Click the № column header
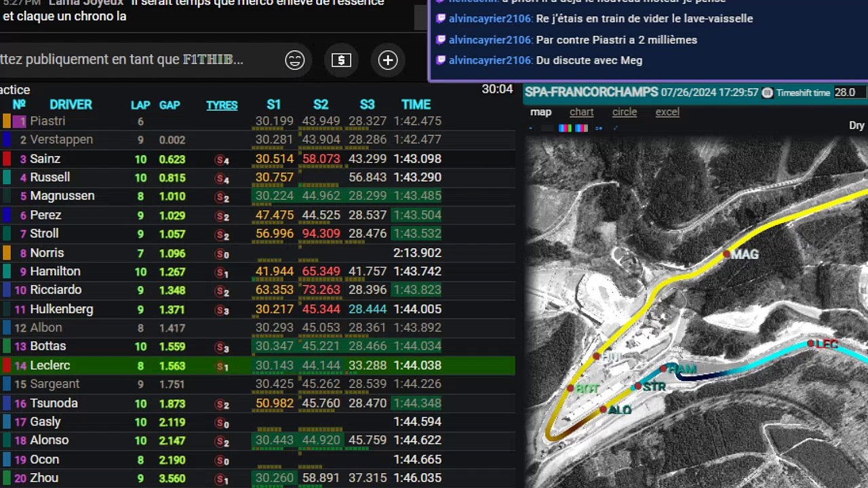 19,104
